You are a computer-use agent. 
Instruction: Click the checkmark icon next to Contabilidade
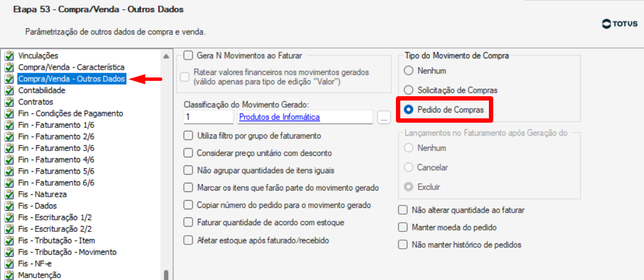[x=9, y=90]
